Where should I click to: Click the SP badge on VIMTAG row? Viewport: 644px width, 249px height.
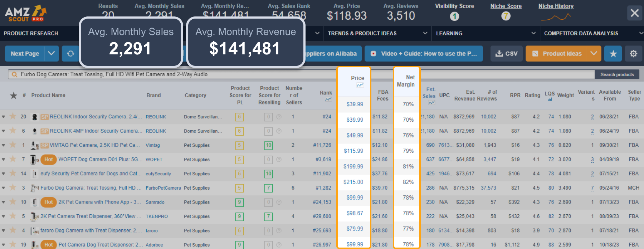(x=45, y=145)
